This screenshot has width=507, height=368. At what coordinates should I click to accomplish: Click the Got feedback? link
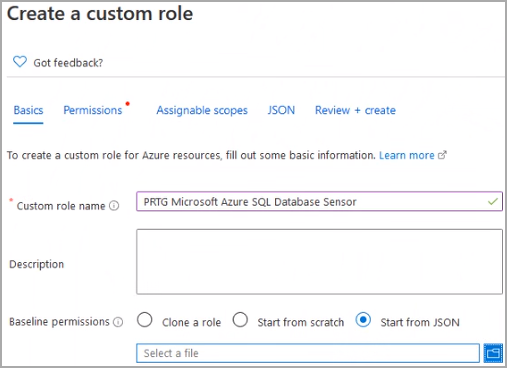(x=68, y=63)
